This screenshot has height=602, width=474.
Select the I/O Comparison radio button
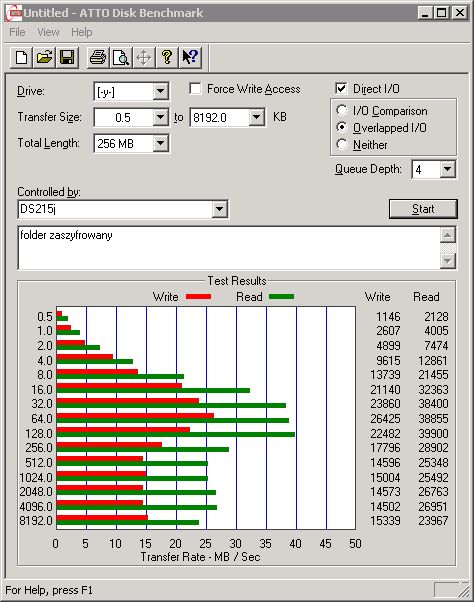pyautogui.click(x=342, y=111)
